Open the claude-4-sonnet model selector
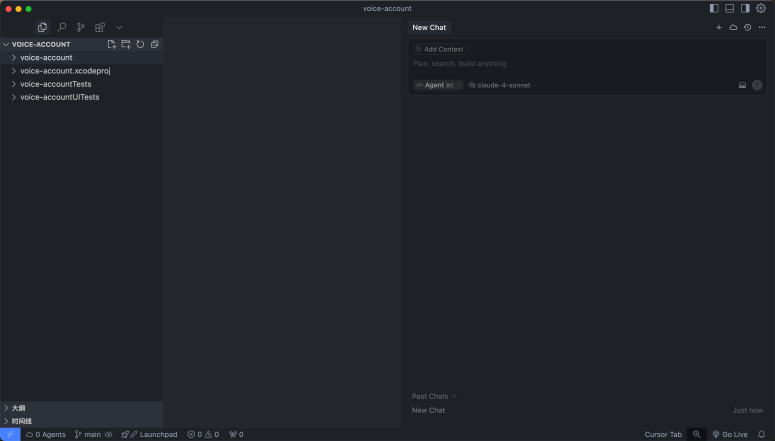The image size is (775, 441). (503, 85)
